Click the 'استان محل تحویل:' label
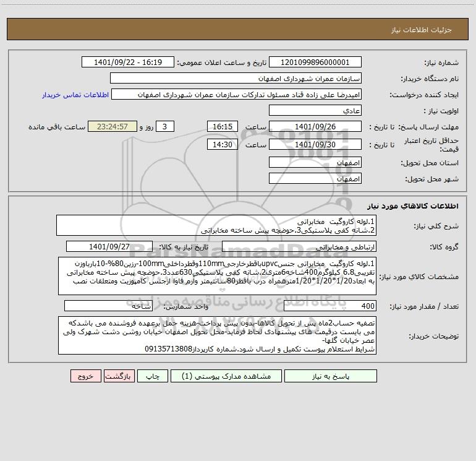Screen dimensions: 476x461 430,163
